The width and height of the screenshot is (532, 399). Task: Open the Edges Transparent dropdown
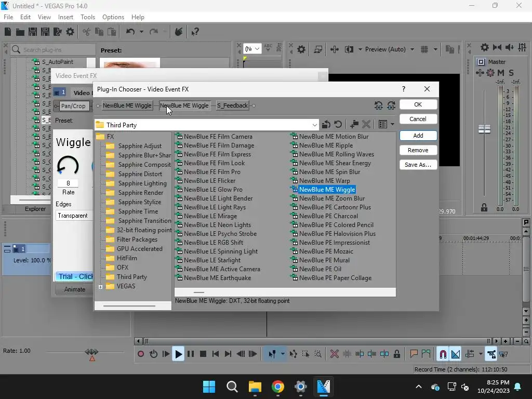pos(74,216)
